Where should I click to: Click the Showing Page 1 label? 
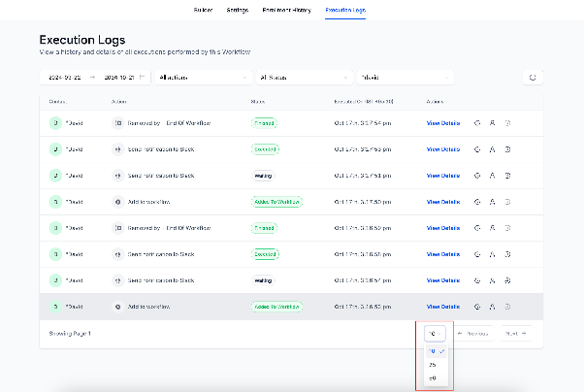click(70, 334)
